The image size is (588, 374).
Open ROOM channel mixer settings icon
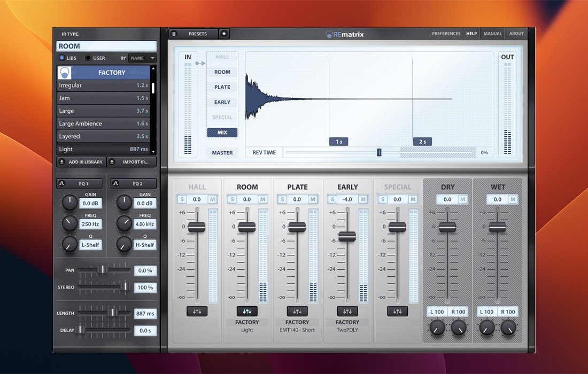click(x=247, y=311)
